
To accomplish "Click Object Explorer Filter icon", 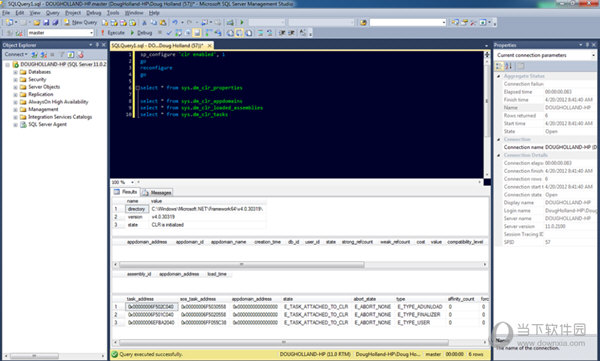I will click(x=62, y=55).
